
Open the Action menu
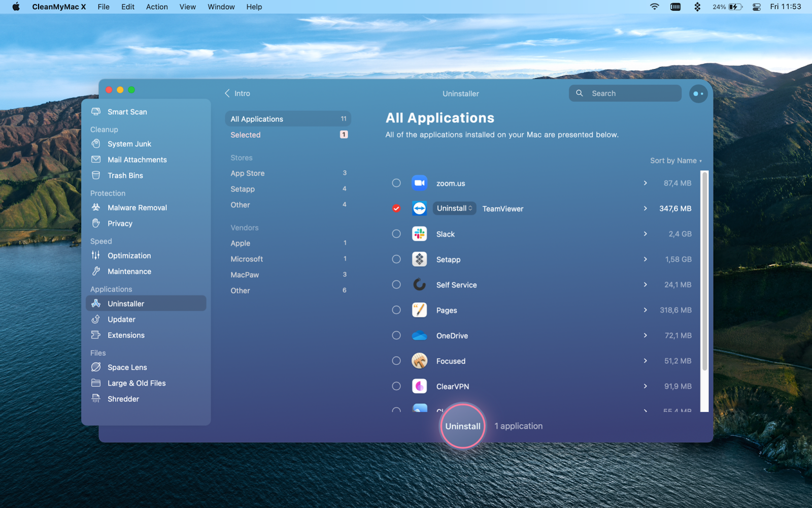157,7
